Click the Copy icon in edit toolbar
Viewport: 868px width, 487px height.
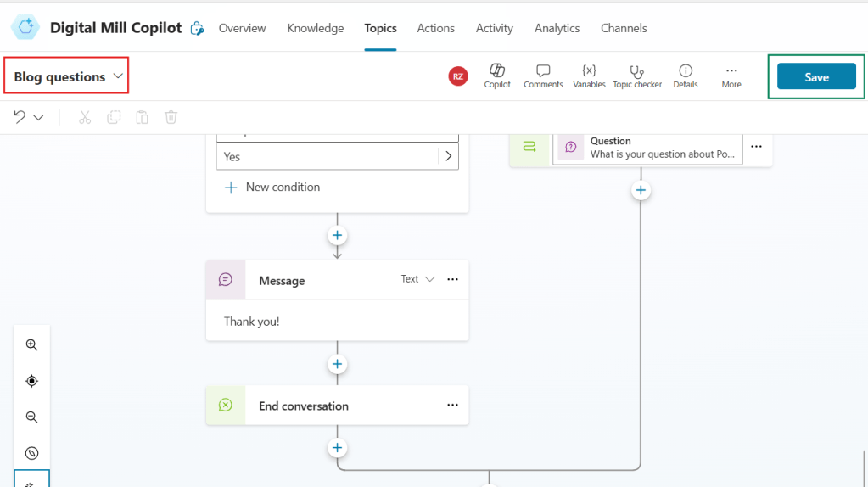[x=114, y=117]
